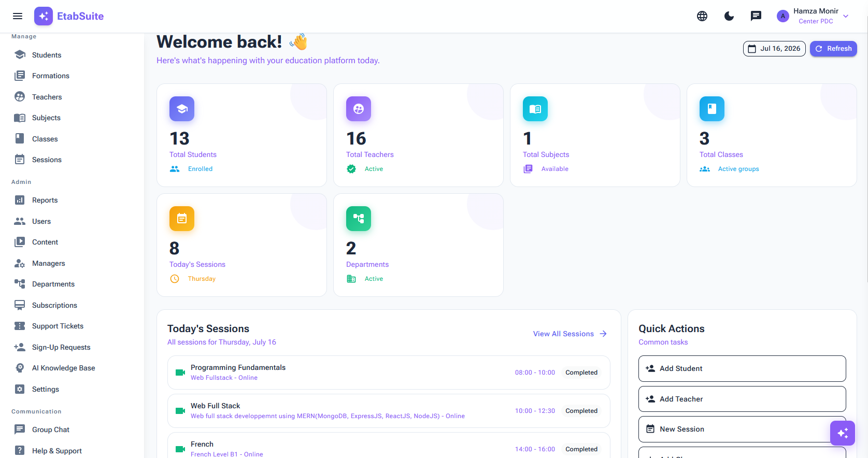
Task: Open the floating AI assistant button
Action: coord(843,433)
